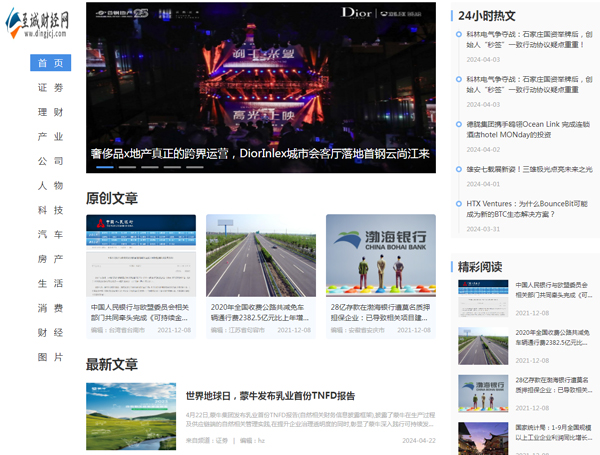Screen dimensions: 600x455
Task: Open first 科林电气争夺战 hot article
Action: pos(529,39)
